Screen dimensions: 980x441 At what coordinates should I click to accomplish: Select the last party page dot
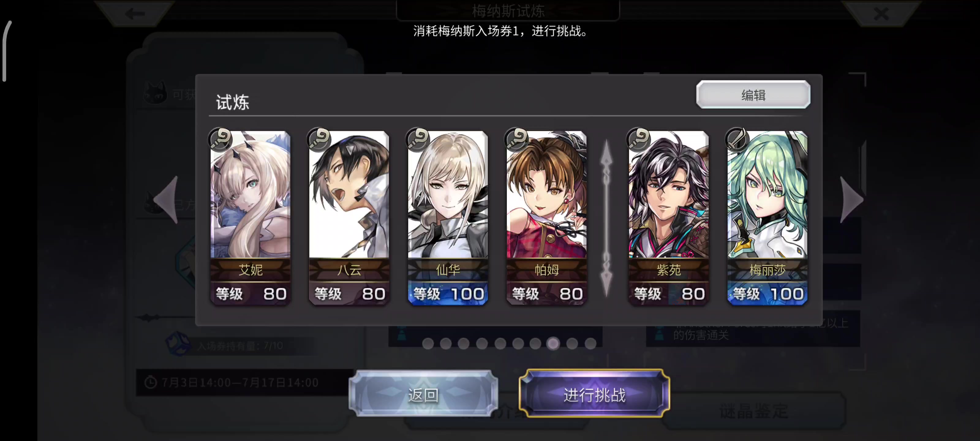point(590,344)
